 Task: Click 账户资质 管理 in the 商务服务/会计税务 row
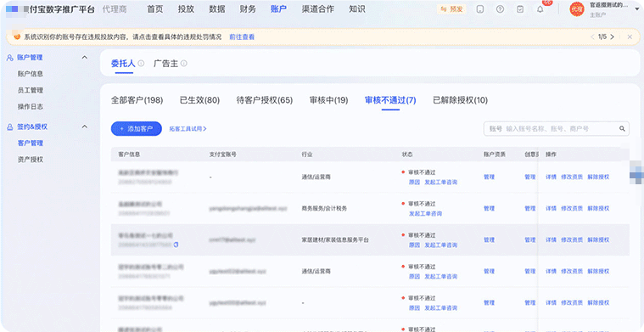(x=490, y=208)
